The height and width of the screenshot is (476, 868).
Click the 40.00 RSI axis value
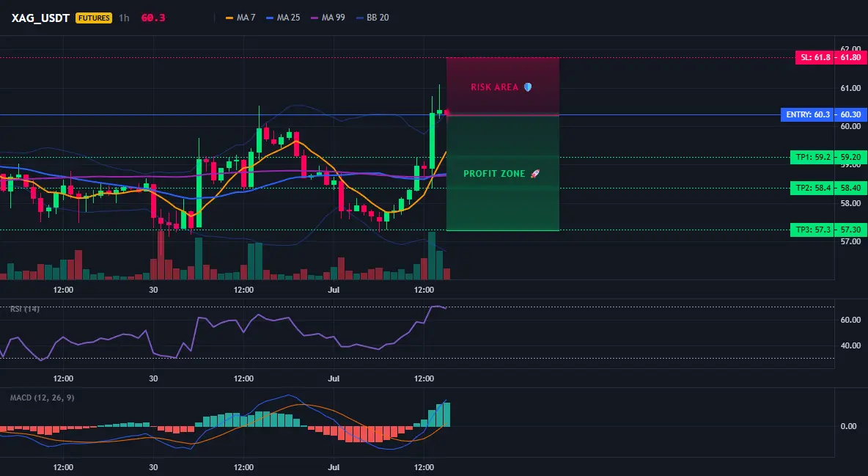pyautogui.click(x=850, y=345)
